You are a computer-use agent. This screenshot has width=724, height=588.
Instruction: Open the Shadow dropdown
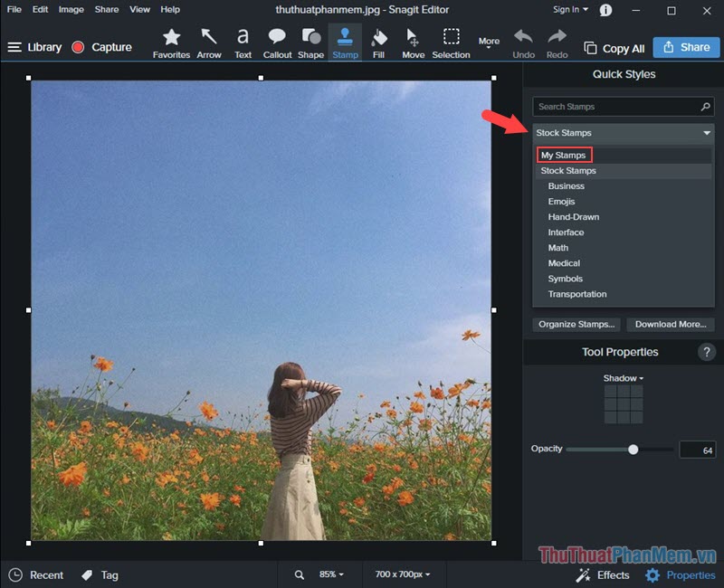623,378
